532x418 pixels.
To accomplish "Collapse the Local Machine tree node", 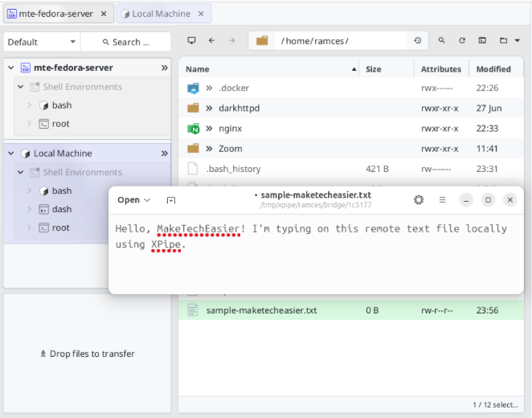I will click(11, 154).
